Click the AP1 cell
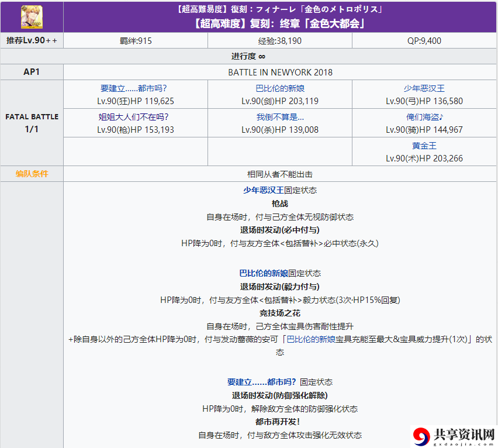 [x=32, y=72]
